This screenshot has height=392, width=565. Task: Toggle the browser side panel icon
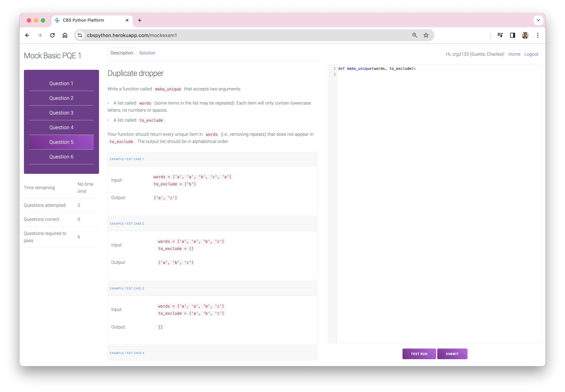pyautogui.click(x=512, y=35)
